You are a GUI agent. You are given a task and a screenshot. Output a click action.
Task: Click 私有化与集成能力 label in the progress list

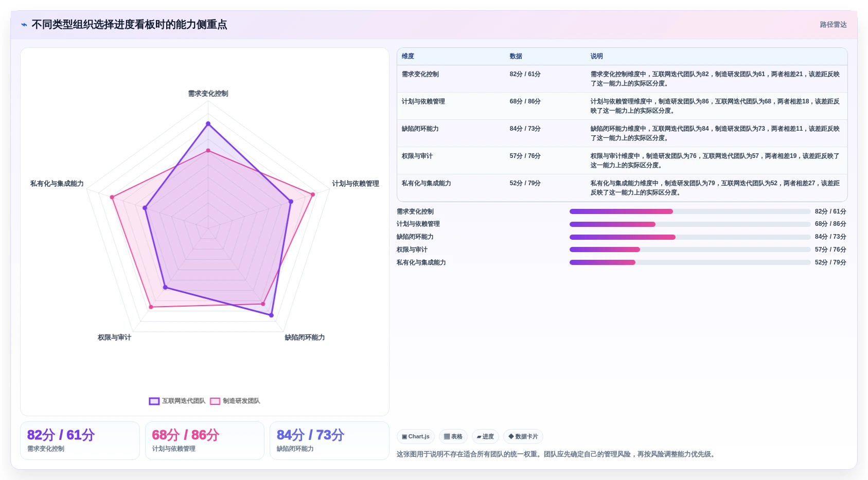point(421,262)
